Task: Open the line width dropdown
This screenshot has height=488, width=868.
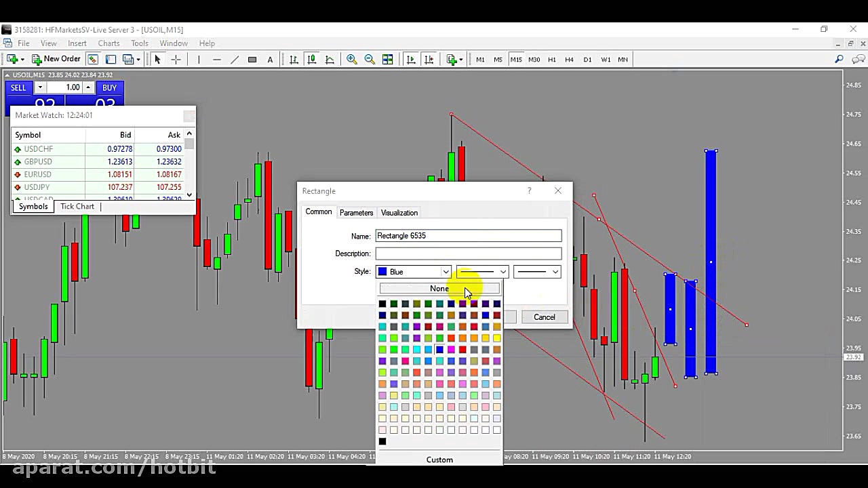Action: coord(537,272)
